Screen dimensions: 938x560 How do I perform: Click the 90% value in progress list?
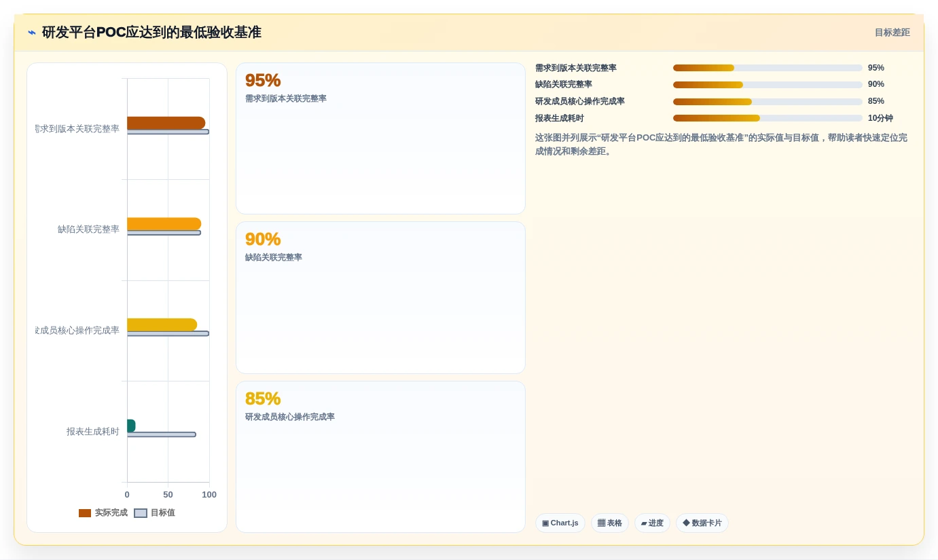[x=876, y=84]
